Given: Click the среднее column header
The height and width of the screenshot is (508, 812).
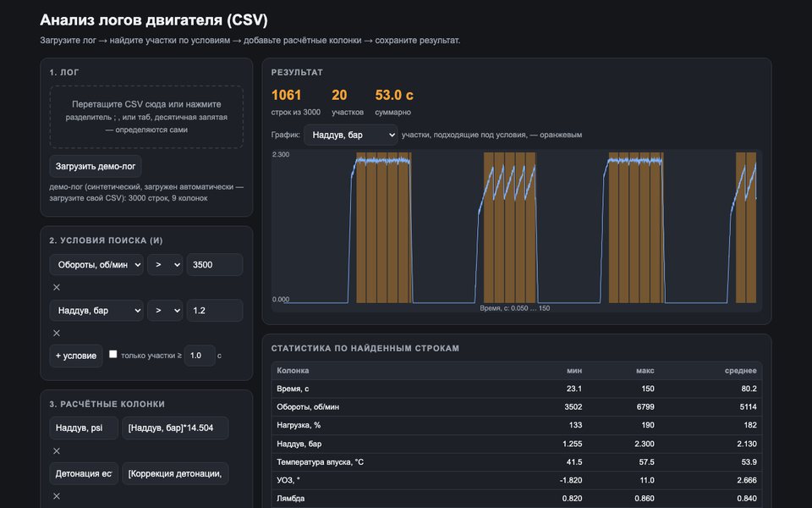Looking at the screenshot, I should coord(741,371).
